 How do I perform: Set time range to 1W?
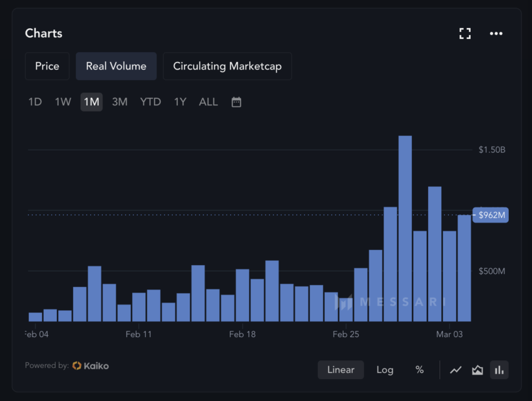click(63, 102)
